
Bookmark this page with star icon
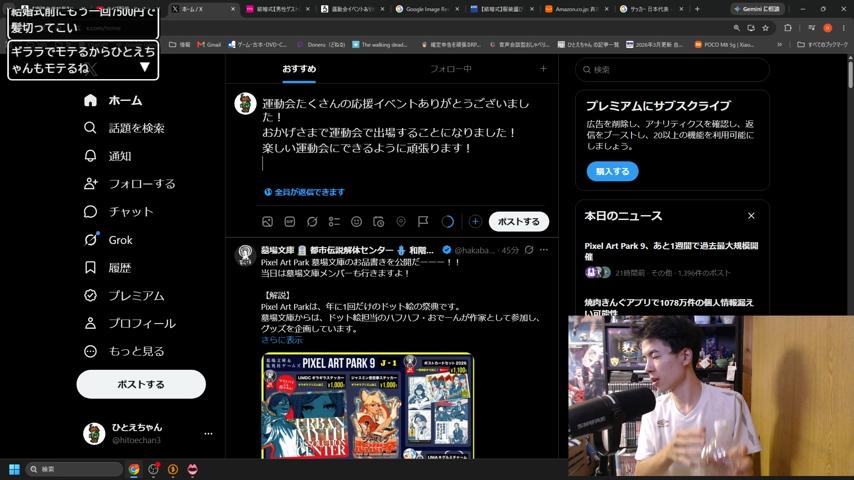pyautogui.click(x=765, y=28)
